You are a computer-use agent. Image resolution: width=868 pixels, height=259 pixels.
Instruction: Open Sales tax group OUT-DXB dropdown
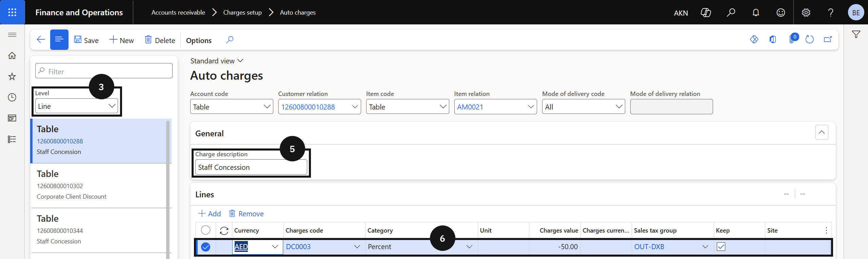(x=705, y=247)
